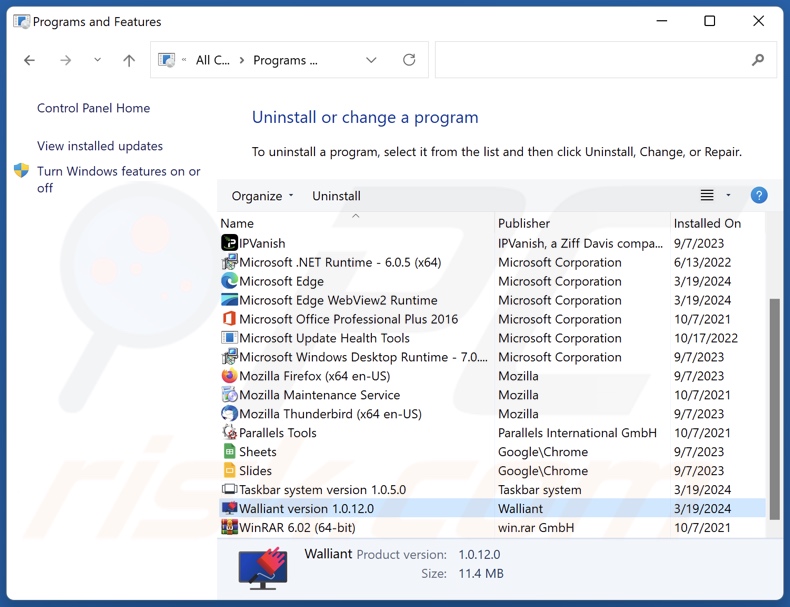Open Control Panel Home link

tap(93, 108)
